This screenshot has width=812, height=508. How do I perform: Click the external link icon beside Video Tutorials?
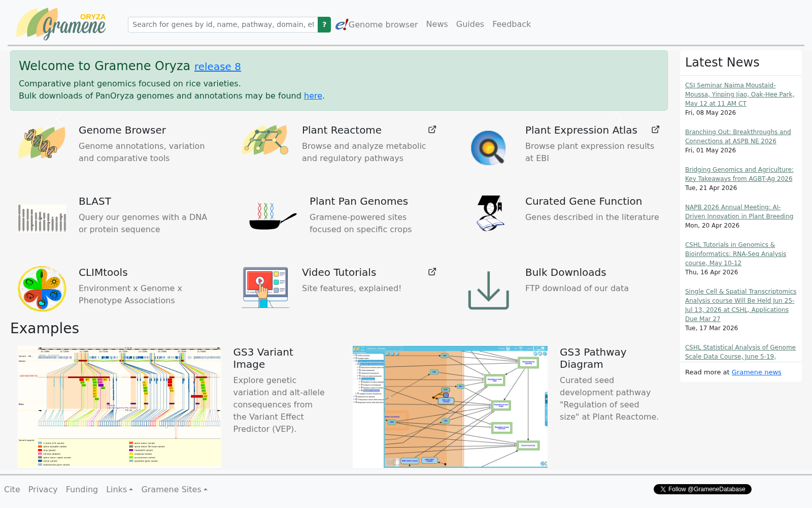pyautogui.click(x=432, y=272)
